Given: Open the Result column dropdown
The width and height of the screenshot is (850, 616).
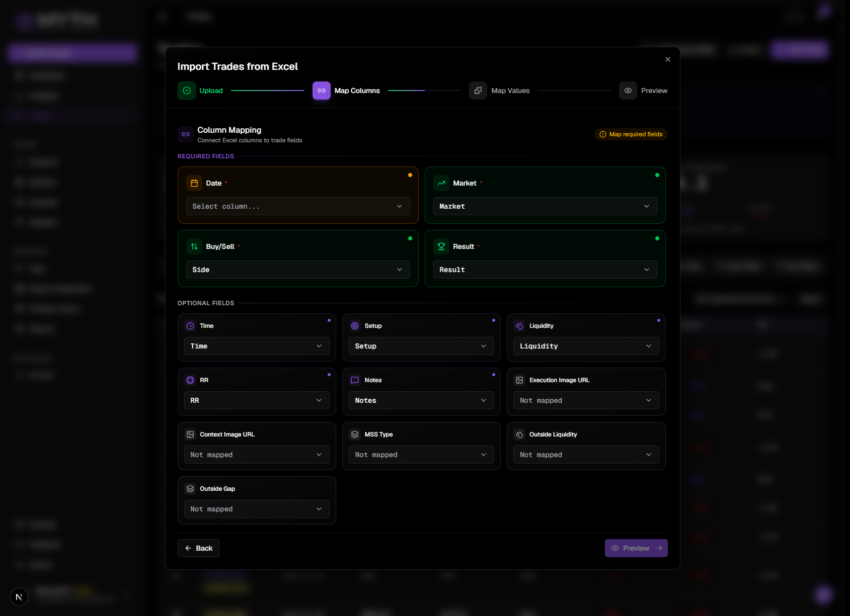Looking at the screenshot, I should pos(545,270).
